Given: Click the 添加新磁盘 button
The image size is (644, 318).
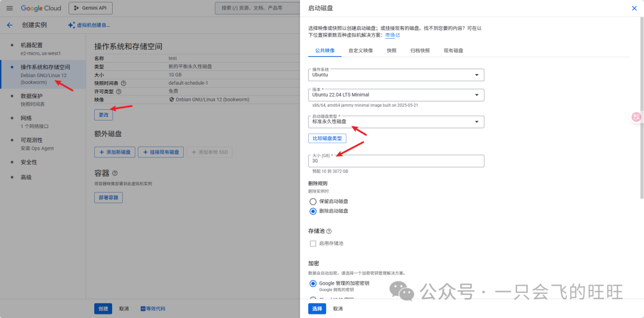Looking at the screenshot, I should pos(114,152).
